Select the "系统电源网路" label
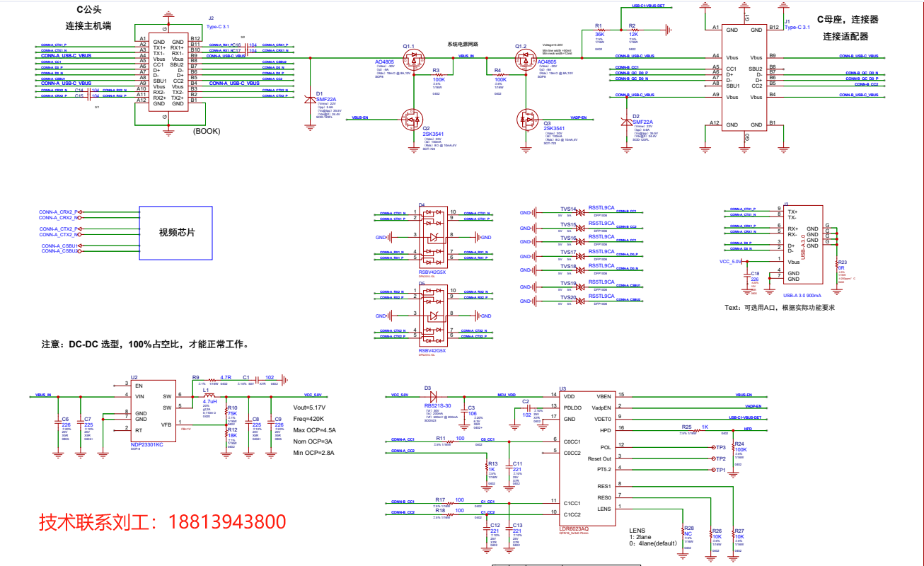Screen dimensions: 924x566 [463, 44]
